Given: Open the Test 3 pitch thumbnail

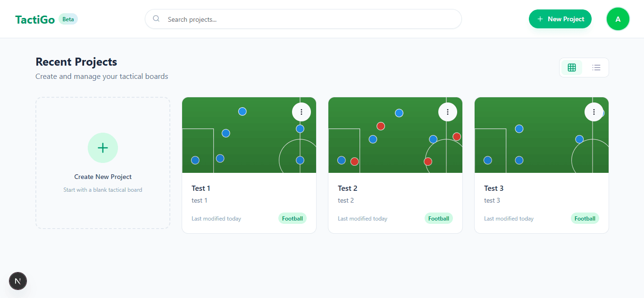Looking at the screenshot, I should coord(542,135).
